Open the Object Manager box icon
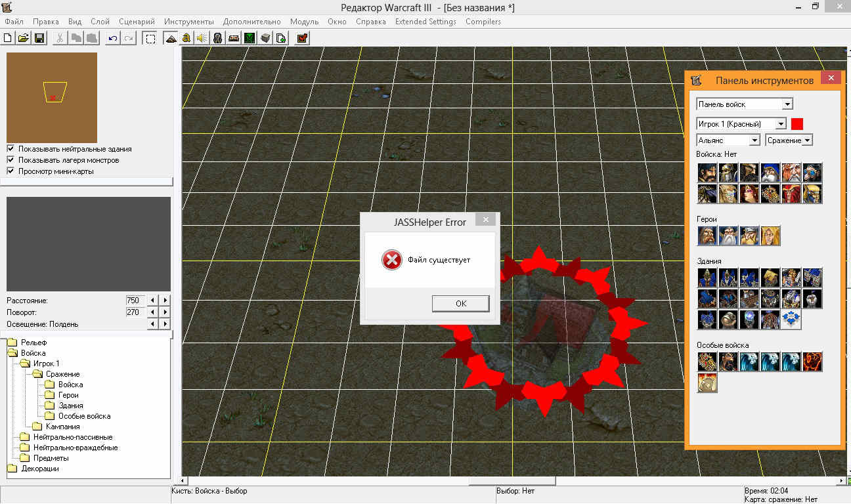 pyautogui.click(x=265, y=38)
